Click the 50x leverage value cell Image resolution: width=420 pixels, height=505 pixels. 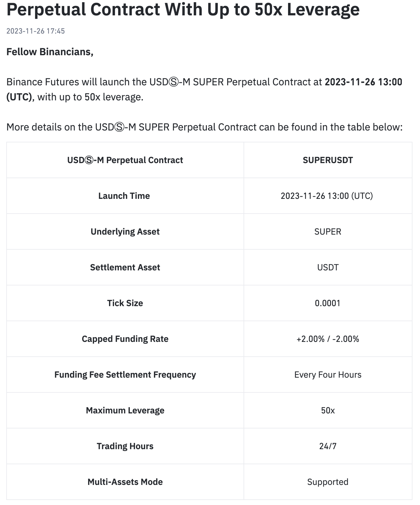click(x=328, y=410)
